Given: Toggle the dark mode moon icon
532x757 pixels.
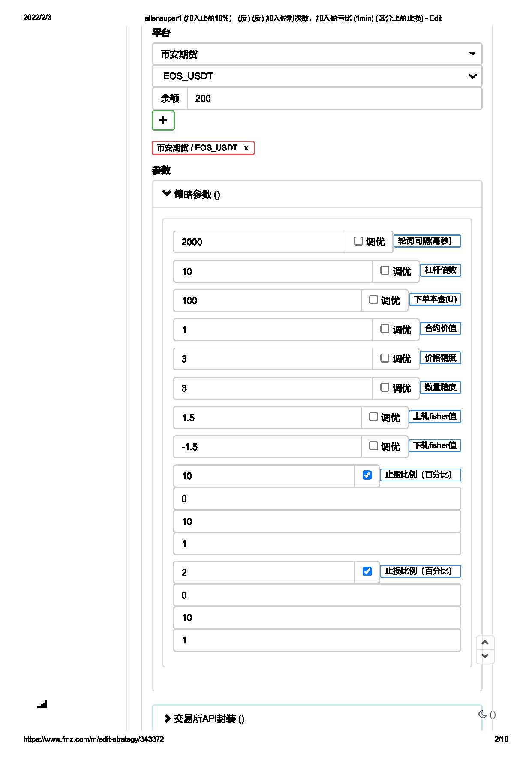Looking at the screenshot, I should coord(483,714).
